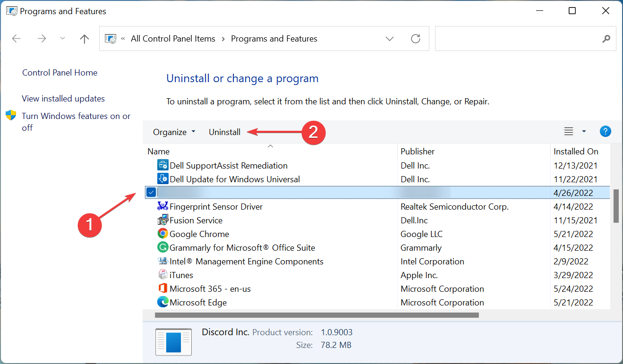Sort by the Publisher column header
Image resolution: width=623 pixels, height=364 pixels.
point(418,152)
